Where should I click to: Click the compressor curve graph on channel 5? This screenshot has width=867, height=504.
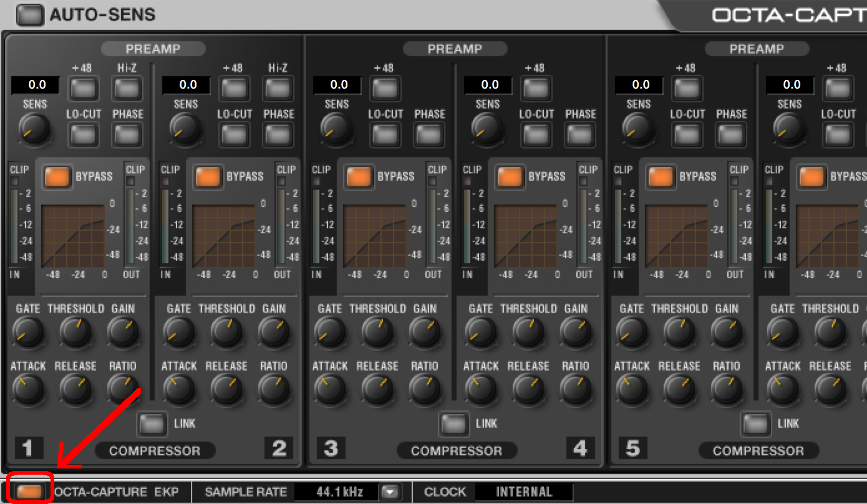click(677, 236)
